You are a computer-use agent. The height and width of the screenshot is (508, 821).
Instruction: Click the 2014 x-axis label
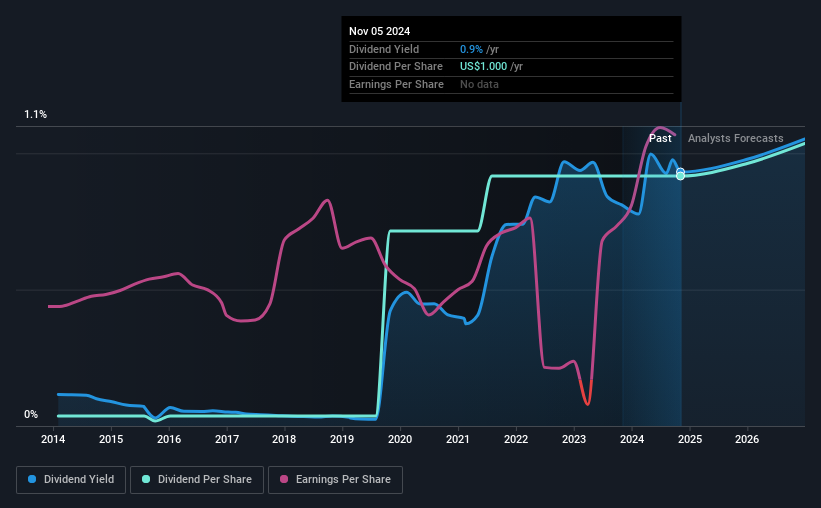click(53, 439)
